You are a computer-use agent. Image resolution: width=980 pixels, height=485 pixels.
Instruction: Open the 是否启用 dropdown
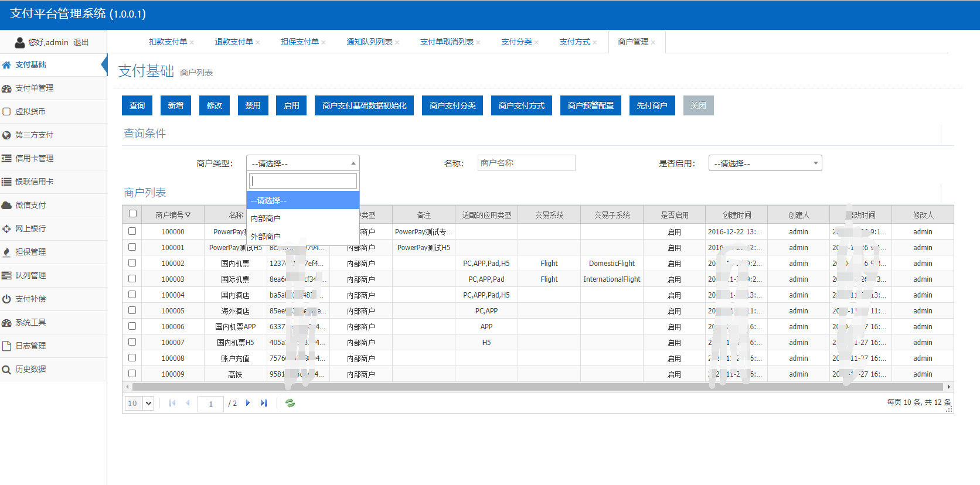[765, 163]
